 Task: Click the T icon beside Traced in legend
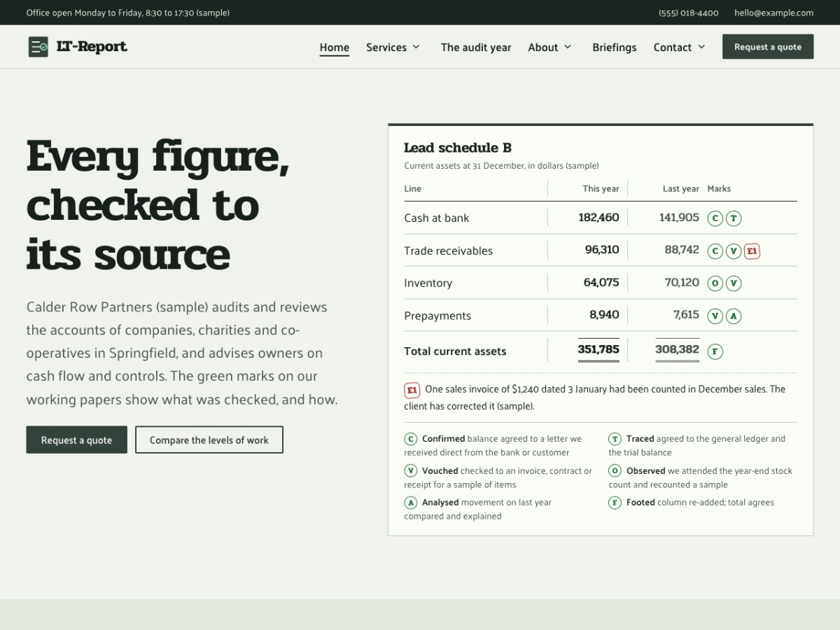(x=615, y=439)
